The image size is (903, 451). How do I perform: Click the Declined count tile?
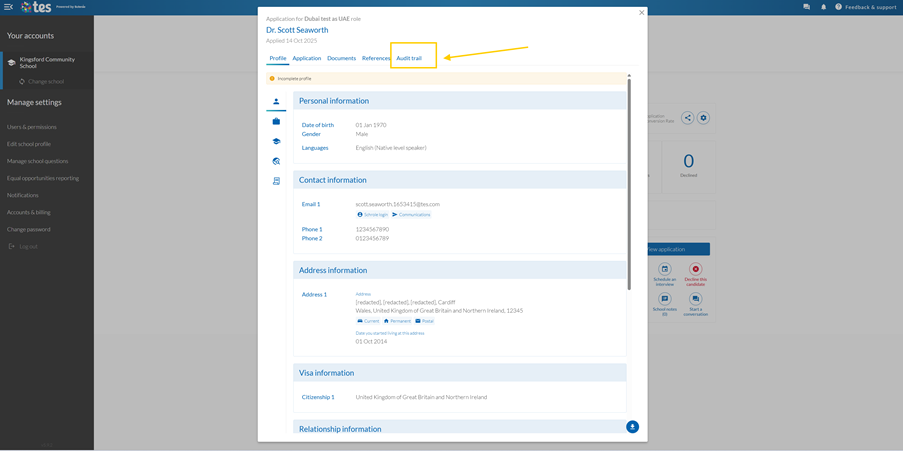(x=688, y=166)
